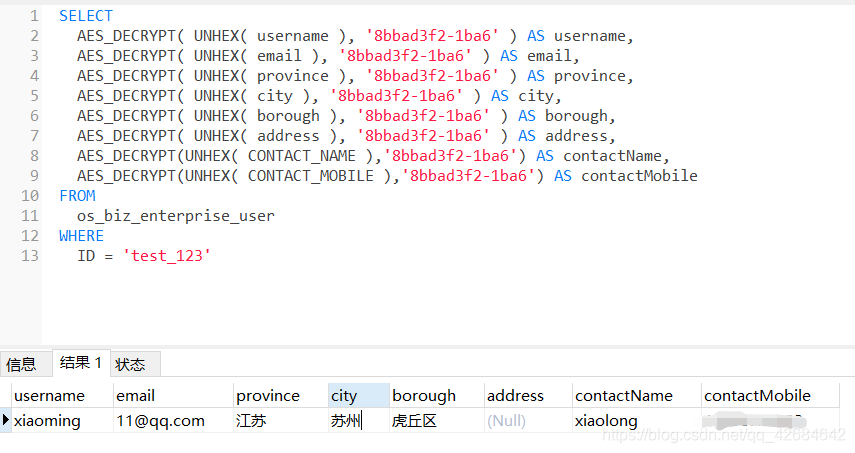Click the address column header
This screenshot has width=855, height=453.
coord(528,395)
